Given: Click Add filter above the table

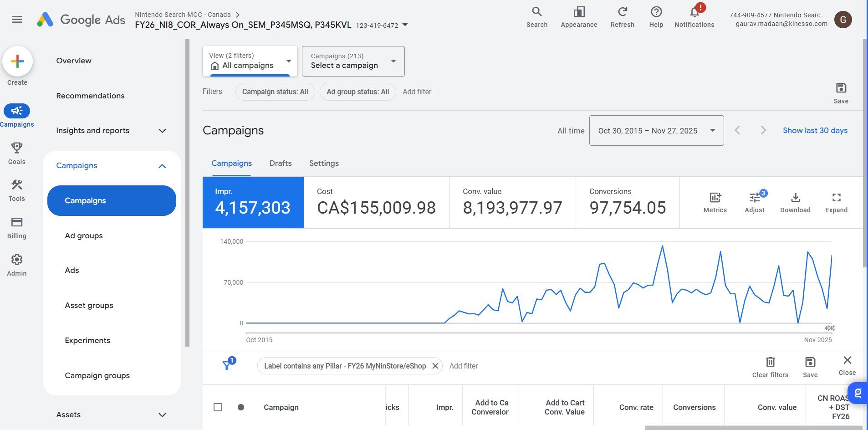Looking at the screenshot, I should click(464, 366).
